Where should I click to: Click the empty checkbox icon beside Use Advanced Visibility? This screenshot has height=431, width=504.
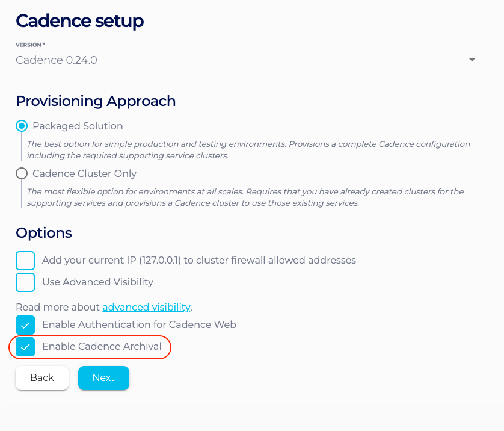tap(25, 282)
